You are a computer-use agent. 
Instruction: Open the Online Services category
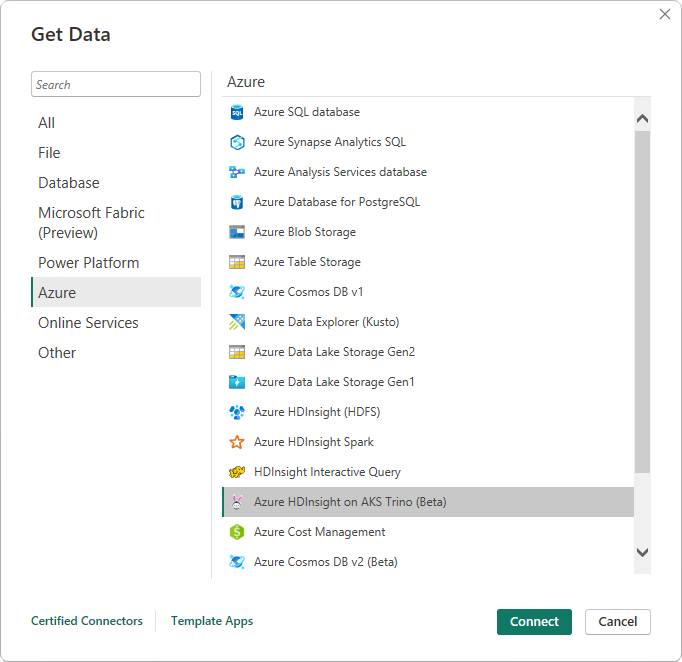88,323
